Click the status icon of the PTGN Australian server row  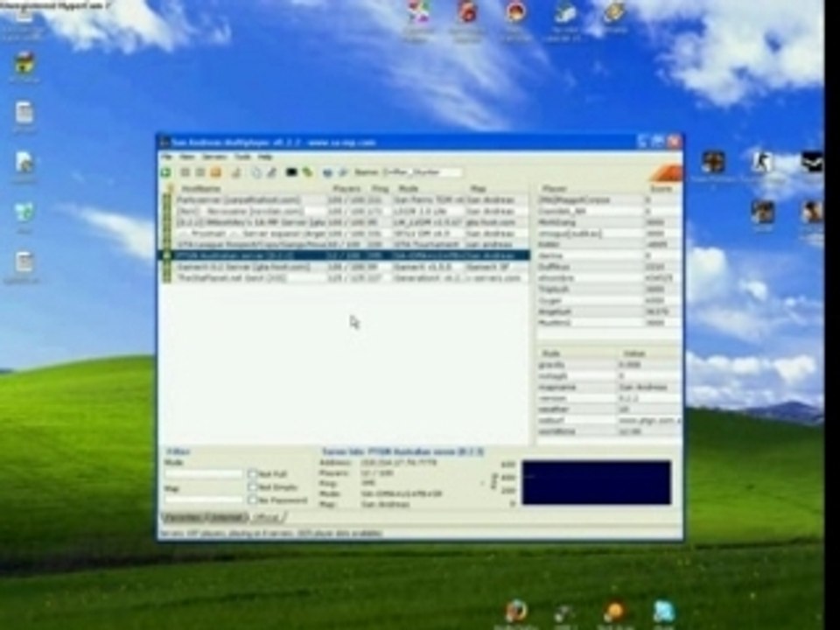[167, 255]
